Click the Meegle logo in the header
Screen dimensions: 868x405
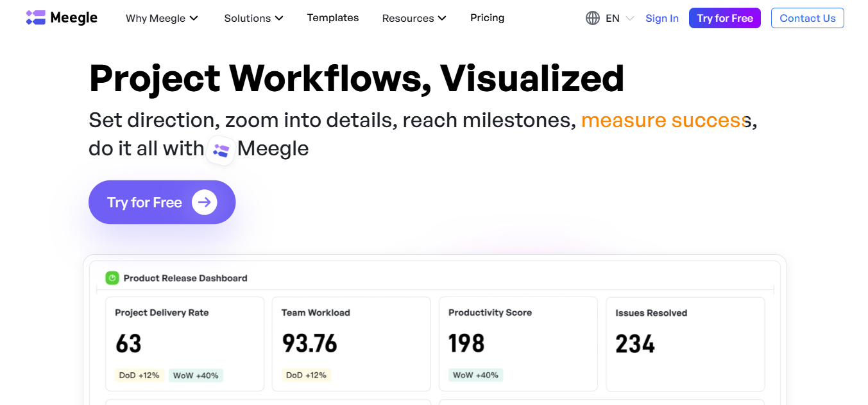pos(62,18)
